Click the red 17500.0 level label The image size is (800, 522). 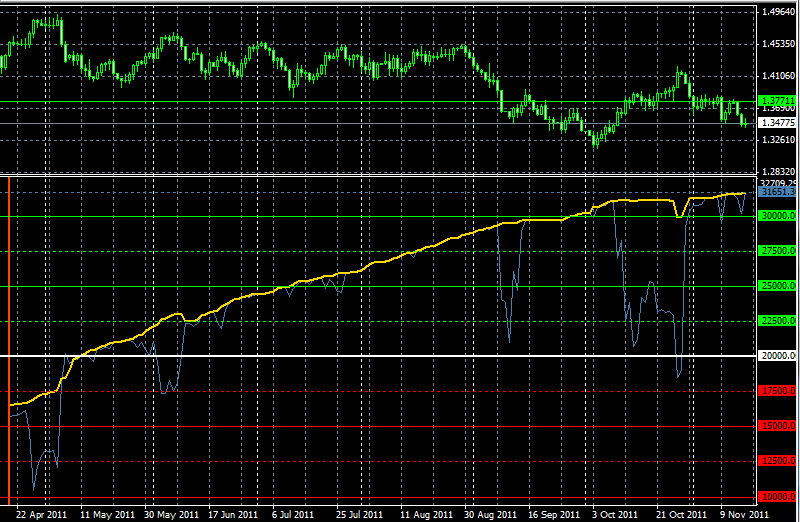(x=778, y=391)
